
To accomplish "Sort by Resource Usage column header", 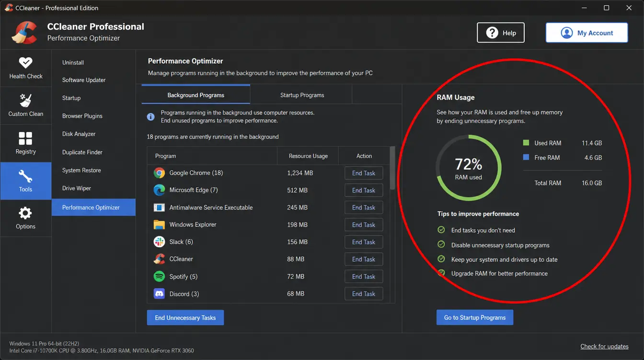I will [x=308, y=156].
